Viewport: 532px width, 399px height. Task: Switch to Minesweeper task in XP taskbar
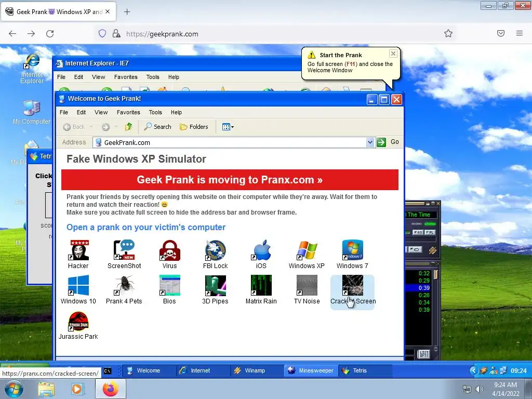[311, 370]
